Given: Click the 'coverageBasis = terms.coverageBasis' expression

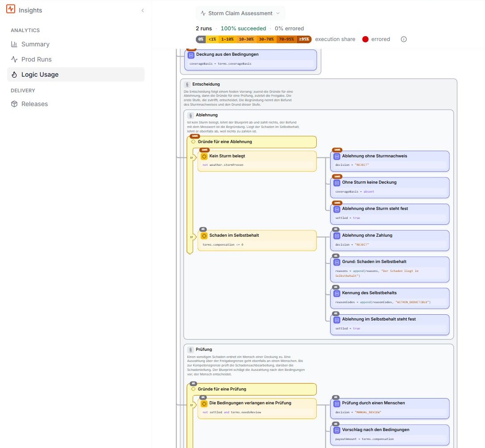Looking at the screenshot, I should 220,64.
